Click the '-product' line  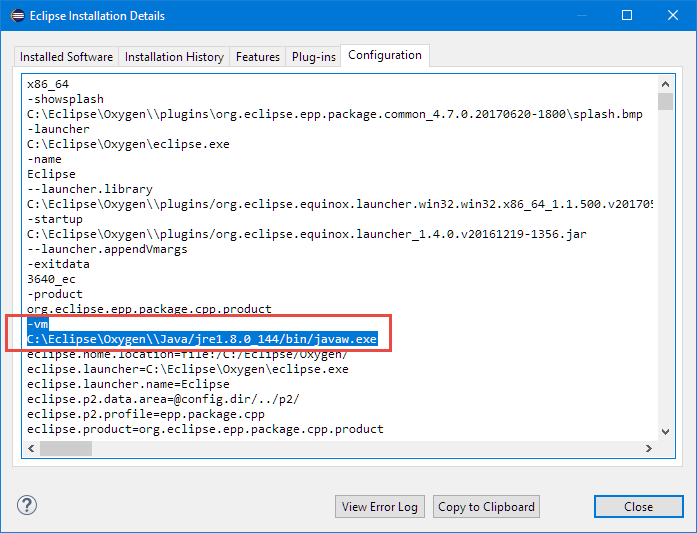[x=55, y=294]
